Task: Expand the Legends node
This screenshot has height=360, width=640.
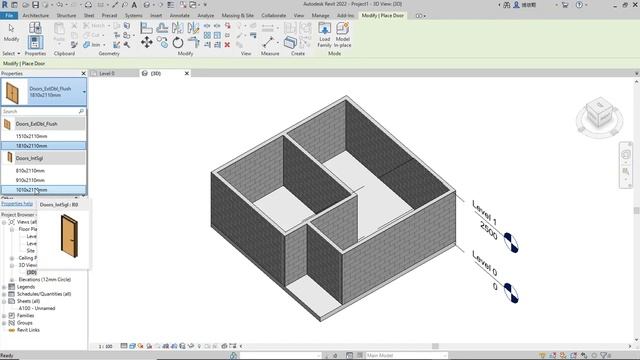Action: tap(4, 287)
